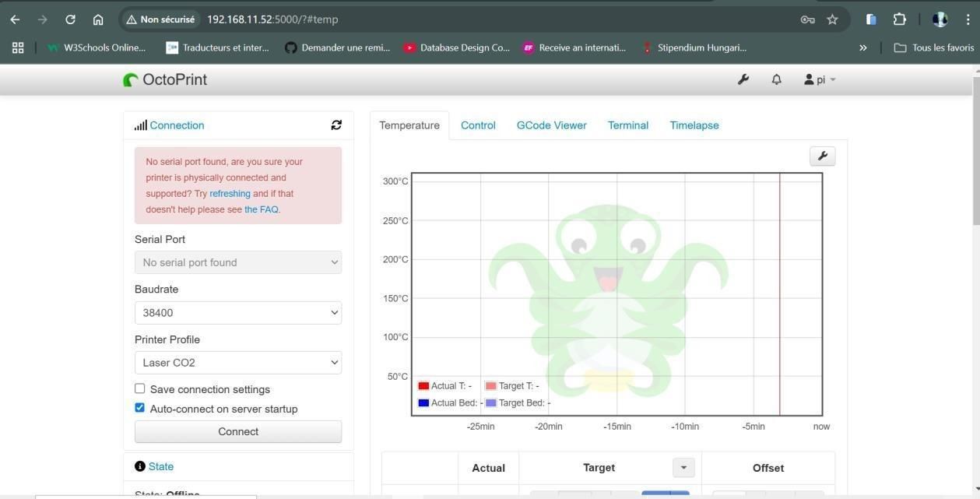Click the Connection signal bars icon

(140, 125)
